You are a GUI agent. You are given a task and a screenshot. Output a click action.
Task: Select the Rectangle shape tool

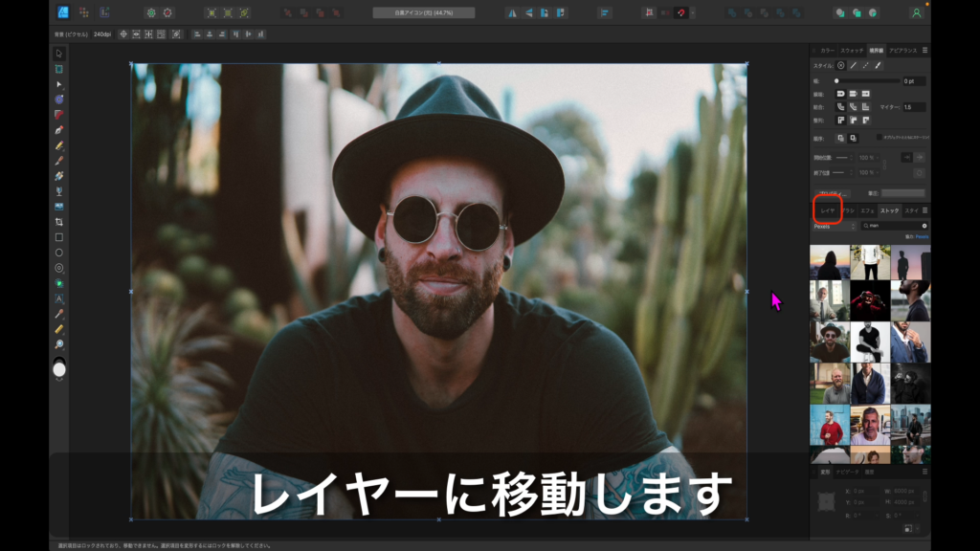pyautogui.click(x=58, y=237)
